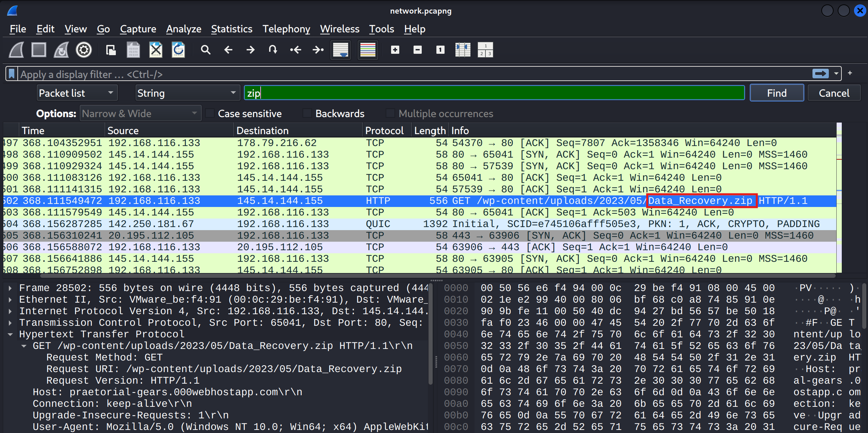Go to the previous packet in history
868x433 pixels.
coord(228,50)
